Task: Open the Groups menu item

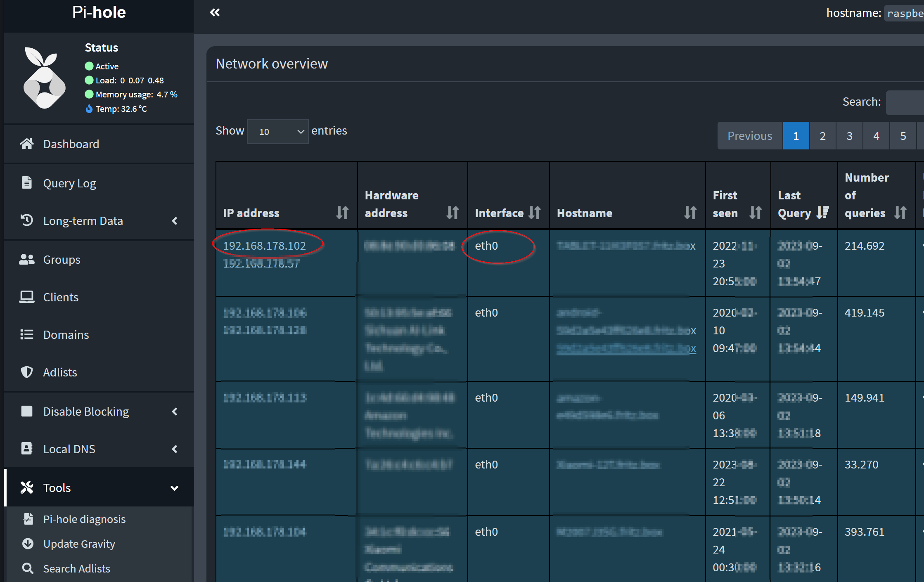Action: (x=99, y=260)
